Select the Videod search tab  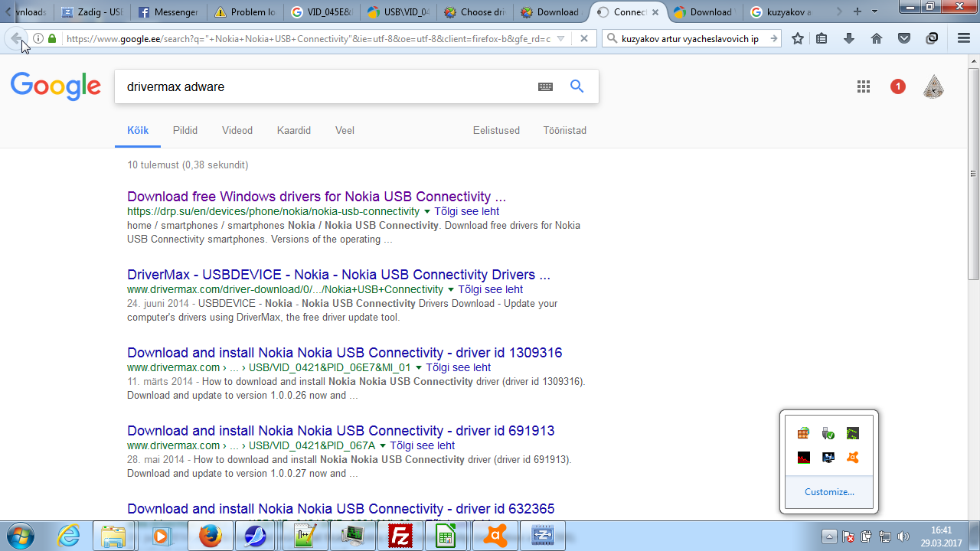click(x=237, y=131)
